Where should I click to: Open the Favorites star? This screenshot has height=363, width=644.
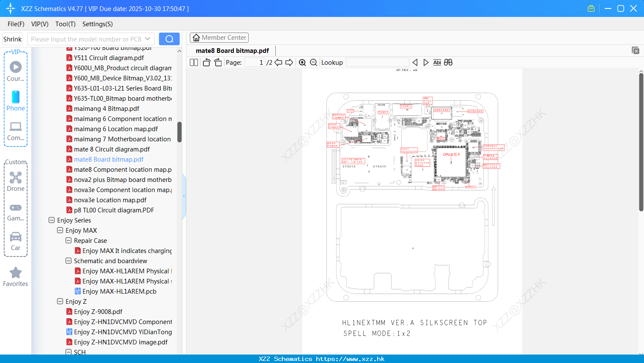(16, 277)
